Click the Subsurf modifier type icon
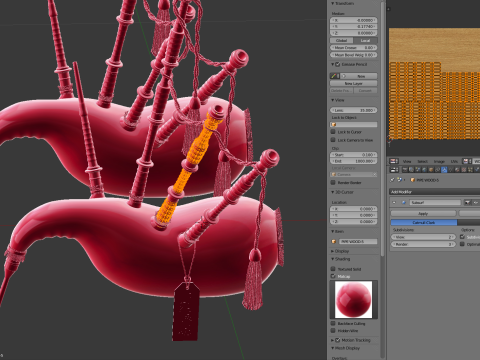 [x=404, y=202]
